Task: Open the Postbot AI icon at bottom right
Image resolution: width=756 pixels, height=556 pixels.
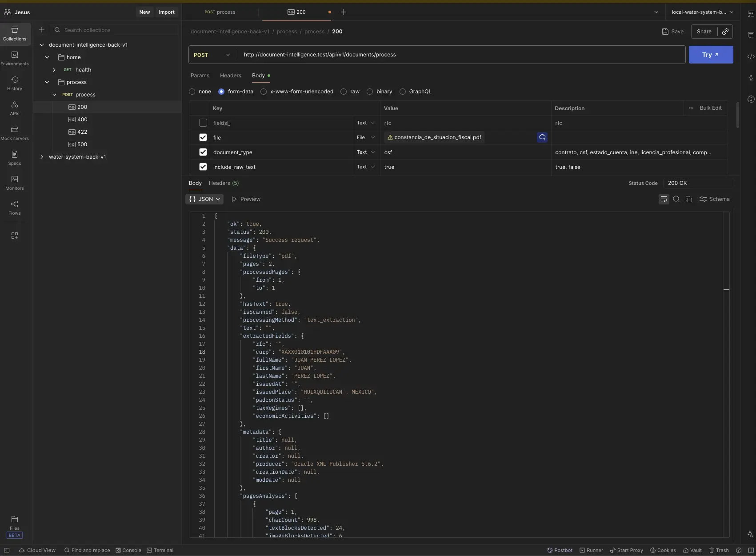Action: point(751,534)
